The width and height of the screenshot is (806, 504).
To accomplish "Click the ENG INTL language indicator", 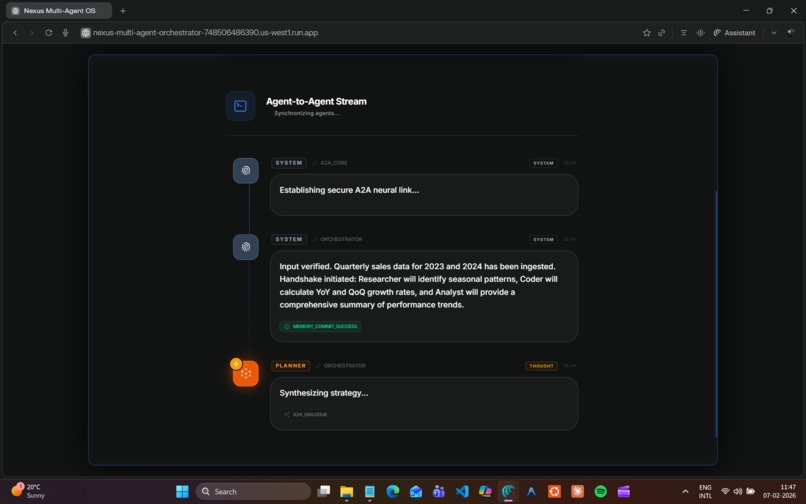I will tap(705, 492).
